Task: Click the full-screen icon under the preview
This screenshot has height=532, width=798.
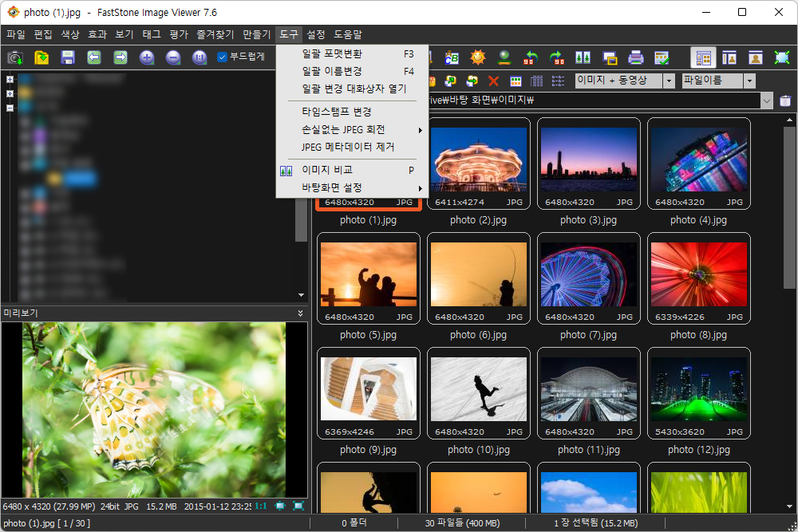Action: [298, 506]
